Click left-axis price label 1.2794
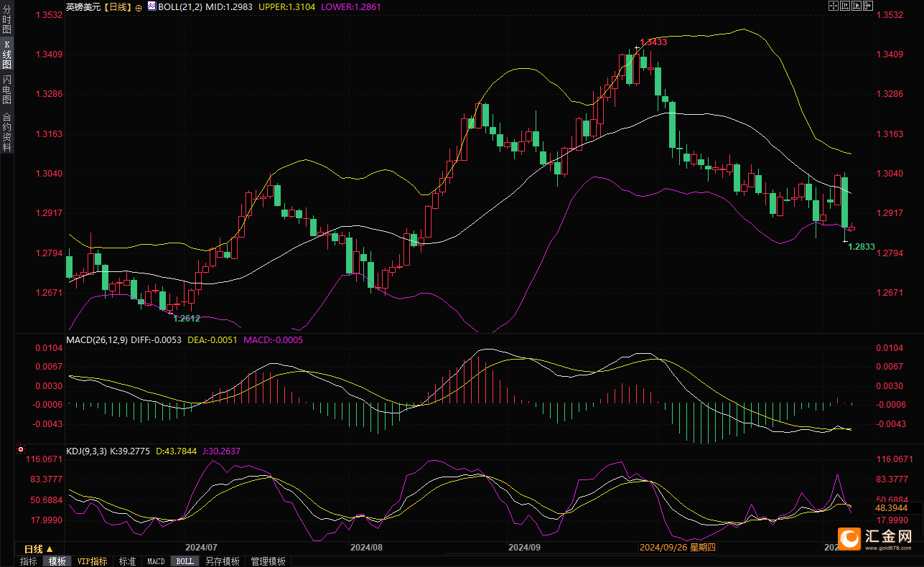This screenshot has height=567, width=924. click(x=48, y=253)
